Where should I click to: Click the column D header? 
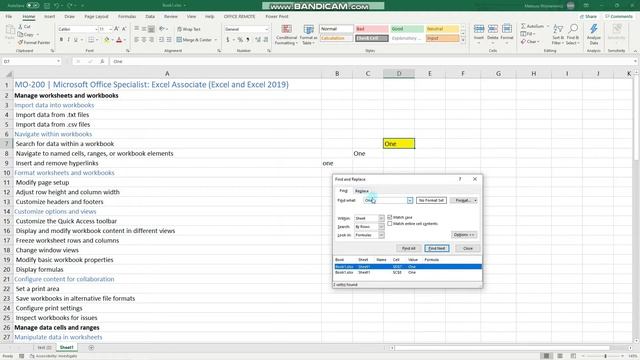coord(399,73)
